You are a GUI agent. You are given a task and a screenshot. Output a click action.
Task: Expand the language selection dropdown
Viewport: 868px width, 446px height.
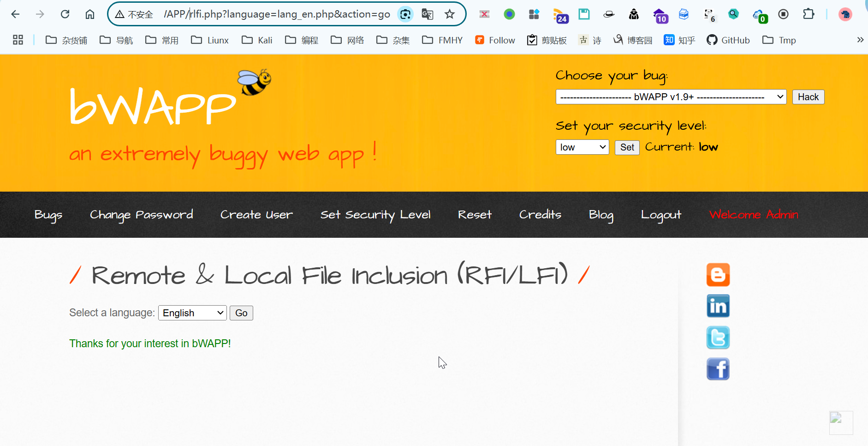tap(192, 313)
